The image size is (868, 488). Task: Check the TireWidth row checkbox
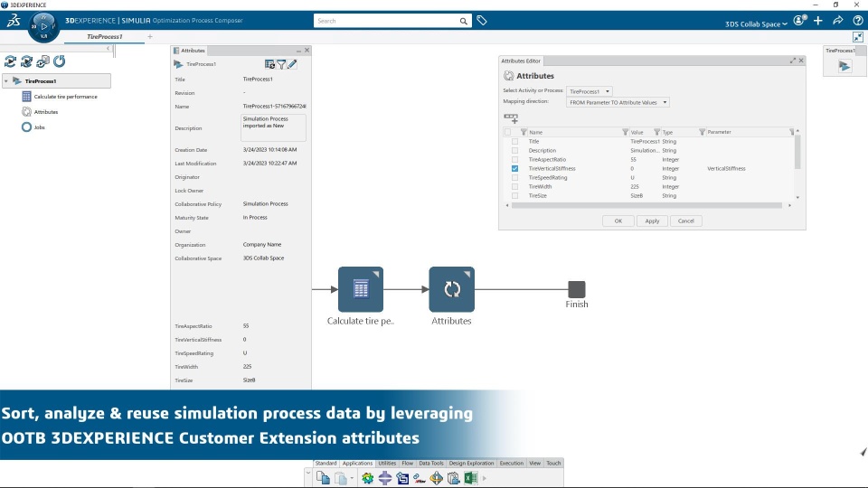point(514,186)
